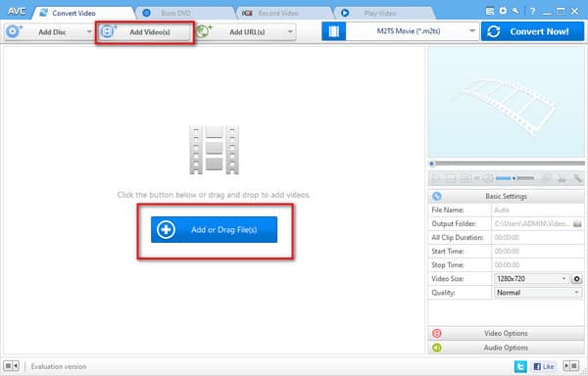Start conversion with Convert Now!
This screenshot has width=588, height=376.
[532, 31]
